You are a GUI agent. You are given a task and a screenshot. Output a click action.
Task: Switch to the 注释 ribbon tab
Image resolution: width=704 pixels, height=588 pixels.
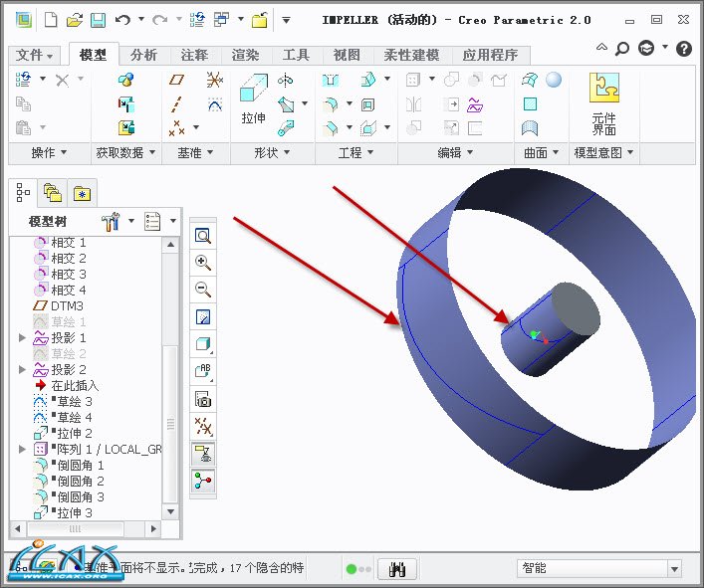pos(194,55)
